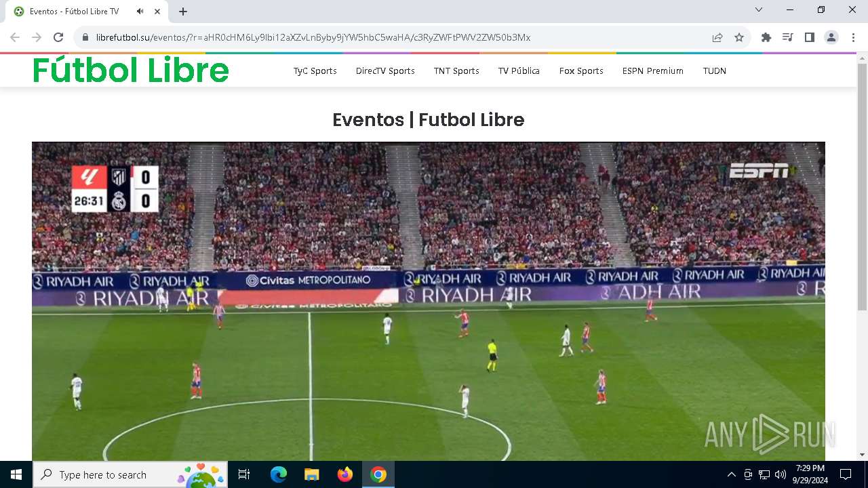Open File Explorer from taskbar
The width and height of the screenshot is (868, 488).
tap(311, 474)
